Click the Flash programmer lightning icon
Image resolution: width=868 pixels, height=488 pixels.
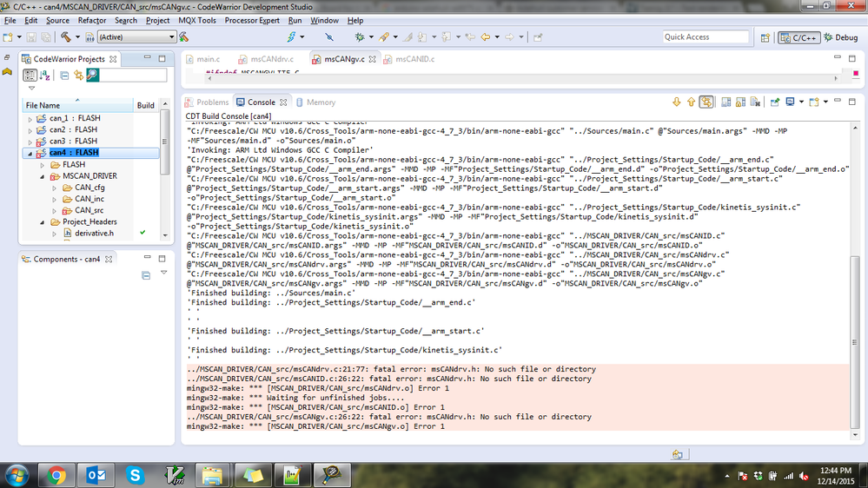291,37
